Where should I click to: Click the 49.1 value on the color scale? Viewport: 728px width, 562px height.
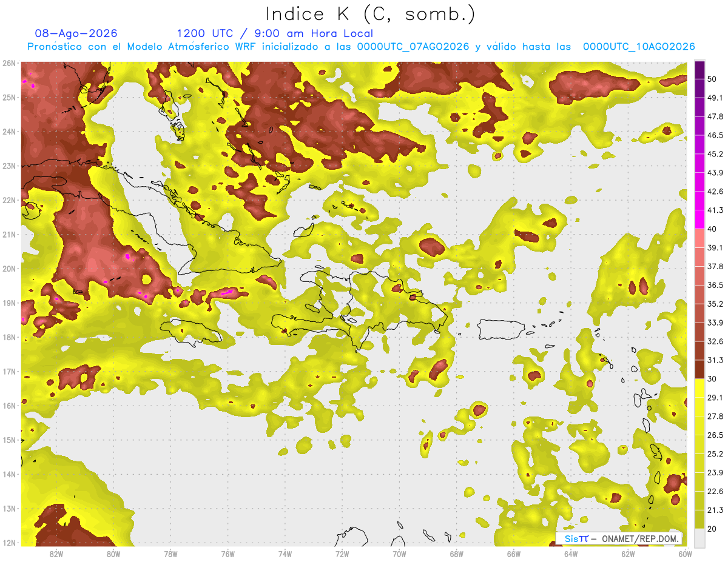pyautogui.click(x=715, y=97)
